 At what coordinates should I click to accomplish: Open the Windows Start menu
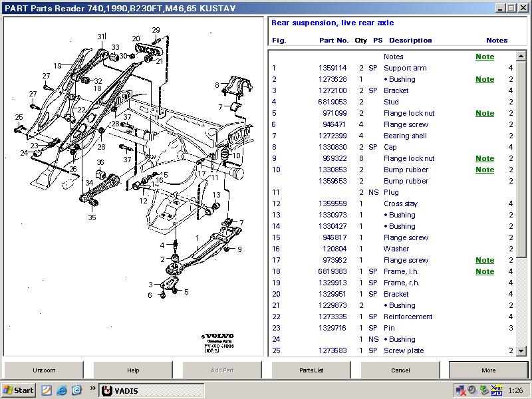pos(19,390)
